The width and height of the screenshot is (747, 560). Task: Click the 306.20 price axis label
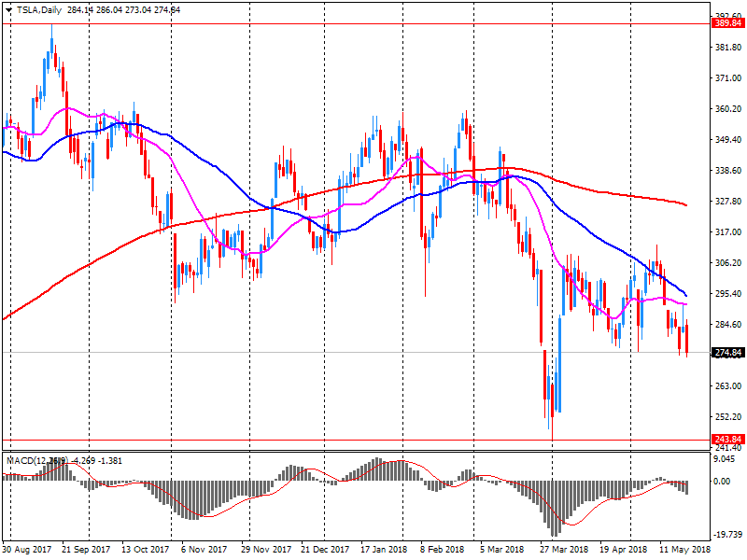tap(726, 263)
